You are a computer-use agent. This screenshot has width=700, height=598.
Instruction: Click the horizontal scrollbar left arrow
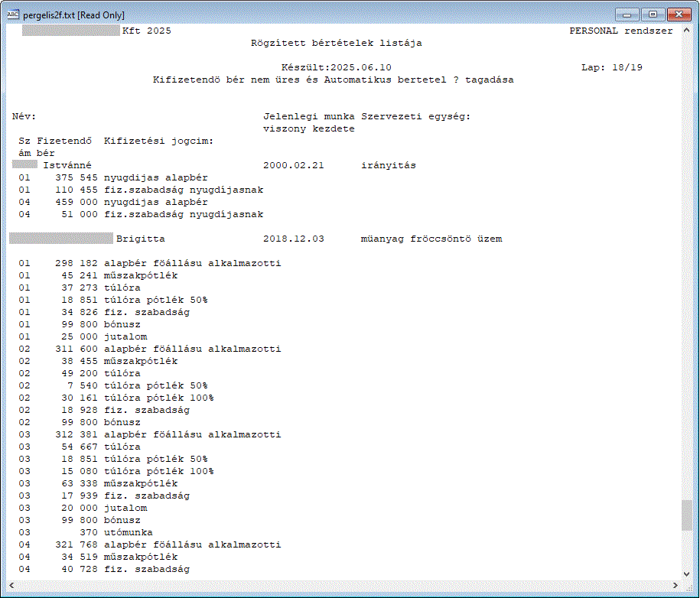[x=13, y=585]
